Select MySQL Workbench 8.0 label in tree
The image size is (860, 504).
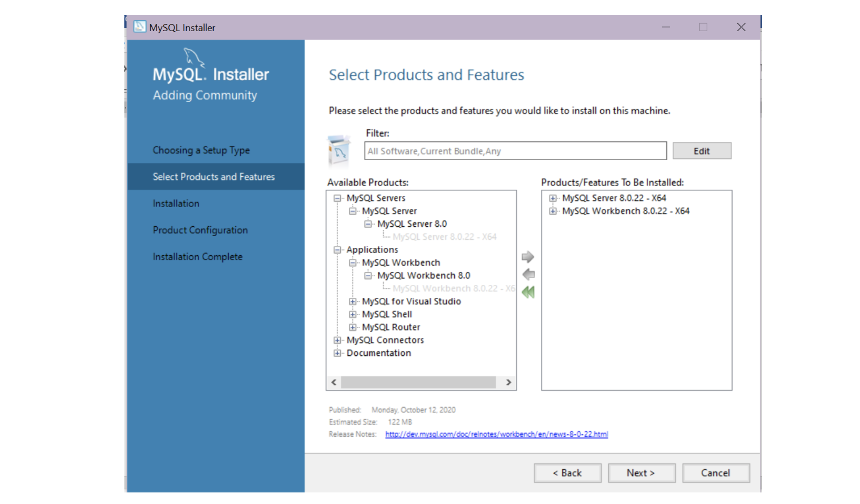point(424,275)
